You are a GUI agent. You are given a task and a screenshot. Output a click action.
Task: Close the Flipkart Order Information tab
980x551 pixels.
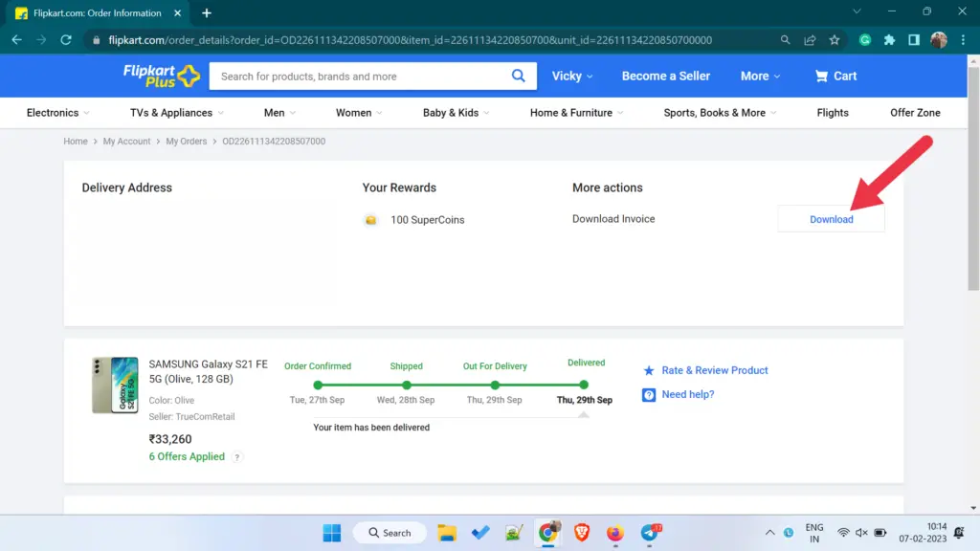[177, 13]
